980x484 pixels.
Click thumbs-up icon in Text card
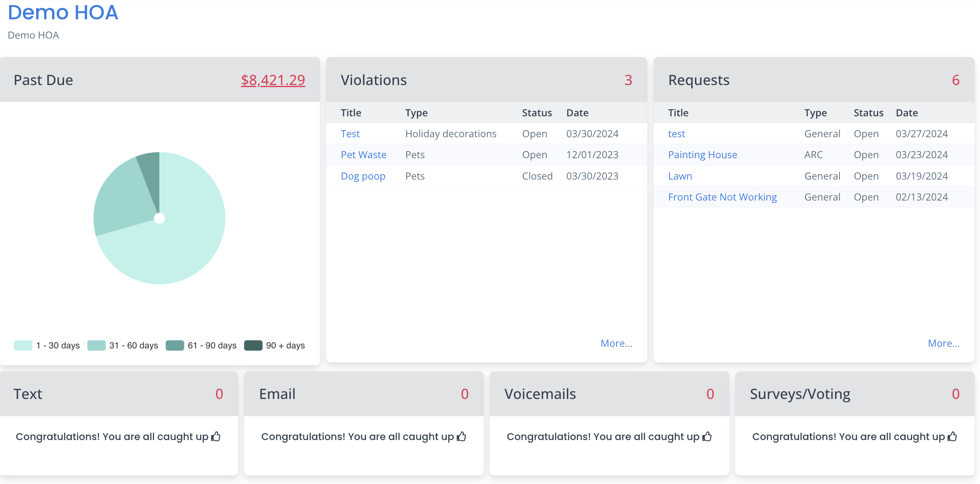(216, 436)
